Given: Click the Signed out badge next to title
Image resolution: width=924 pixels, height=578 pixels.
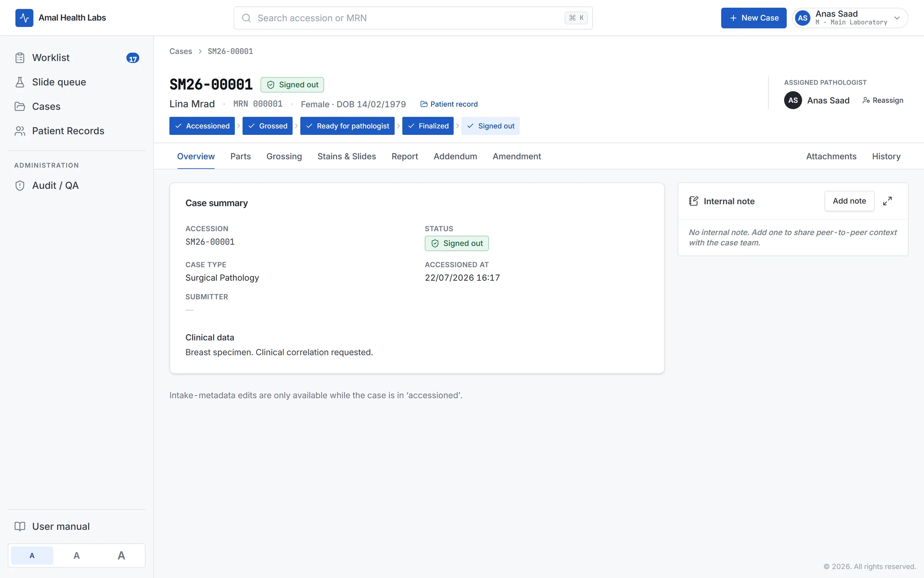Looking at the screenshot, I should click(x=292, y=85).
